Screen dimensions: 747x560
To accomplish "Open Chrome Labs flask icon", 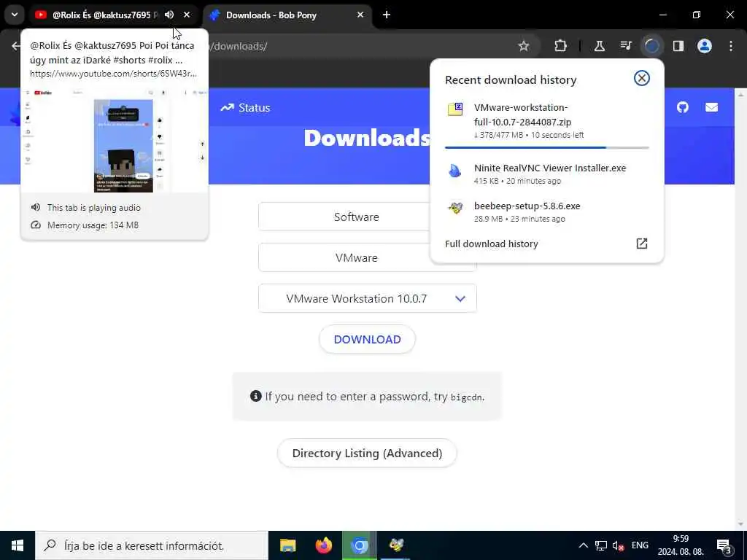I will pos(600,46).
